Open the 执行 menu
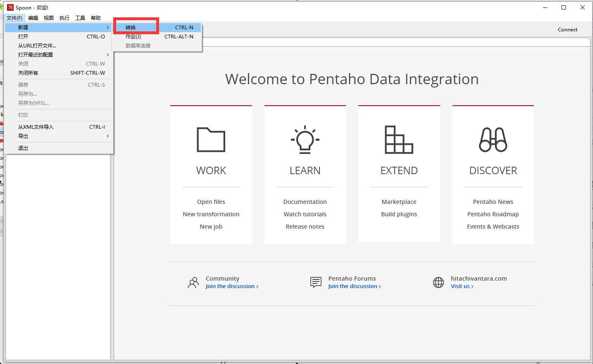 click(64, 18)
